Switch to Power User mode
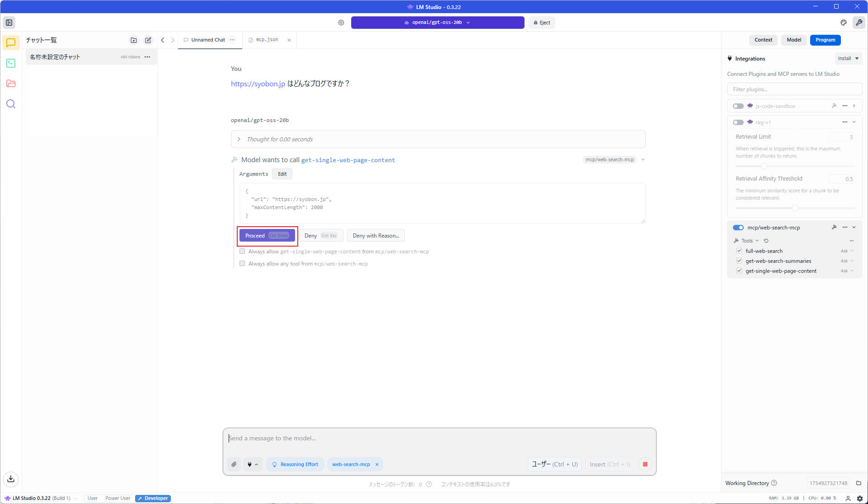The height and width of the screenshot is (504, 868). [117, 498]
